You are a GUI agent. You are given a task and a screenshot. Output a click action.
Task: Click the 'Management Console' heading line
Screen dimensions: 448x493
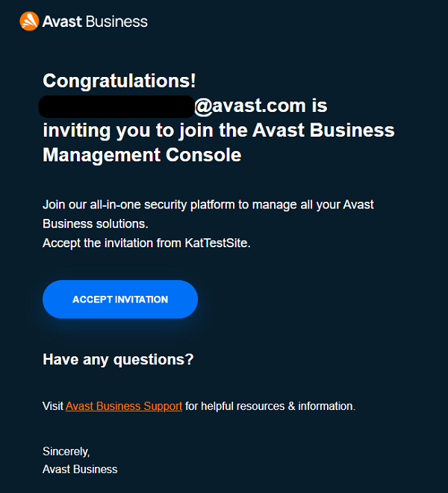(x=142, y=155)
